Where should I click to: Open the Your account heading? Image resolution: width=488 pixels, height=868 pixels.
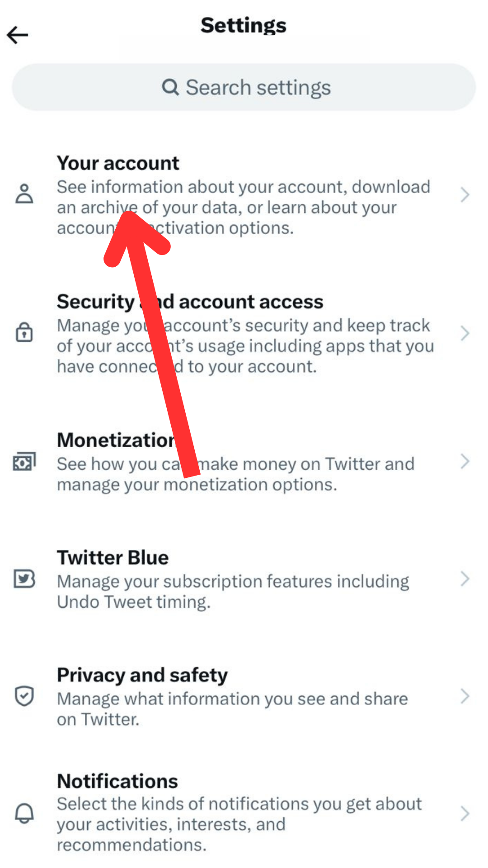(x=118, y=163)
